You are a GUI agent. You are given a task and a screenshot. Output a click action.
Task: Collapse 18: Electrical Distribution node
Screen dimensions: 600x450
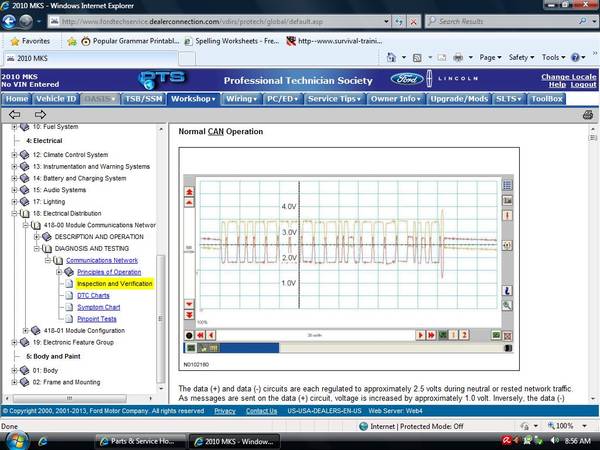coord(14,214)
